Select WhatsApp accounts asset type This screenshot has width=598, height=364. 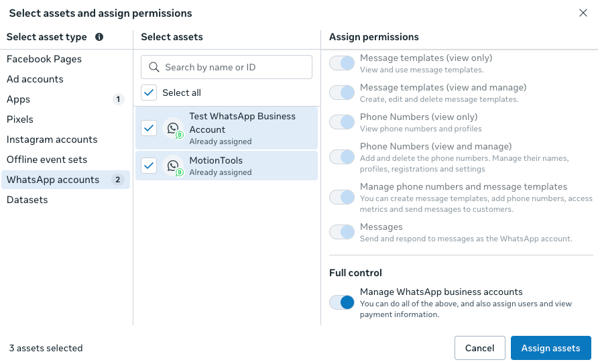pyautogui.click(x=66, y=180)
